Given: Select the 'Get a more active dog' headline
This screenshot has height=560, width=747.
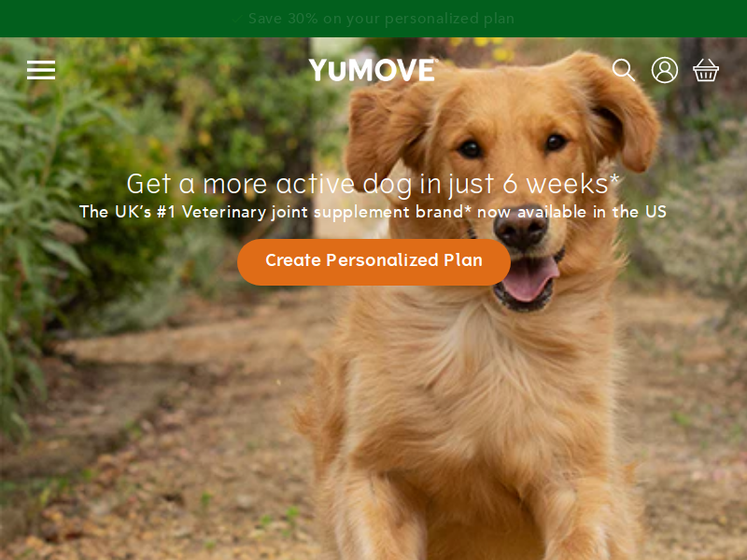Looking at the screenshot, I should coord(373,184).
